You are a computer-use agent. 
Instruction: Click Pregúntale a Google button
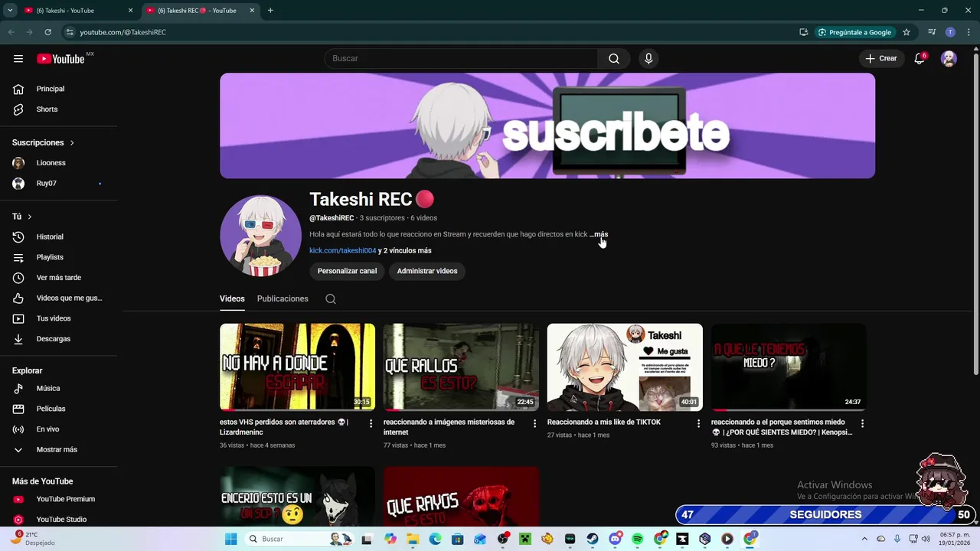click(x=854, y=32)
